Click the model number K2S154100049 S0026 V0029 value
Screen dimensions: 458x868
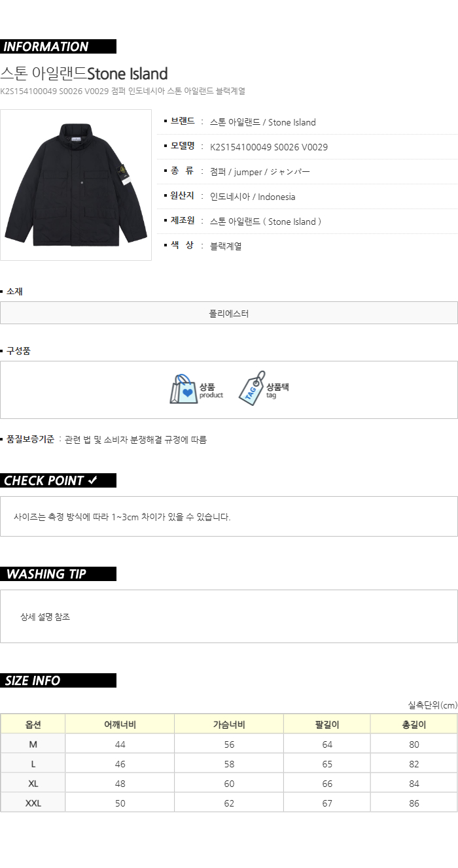269,147
